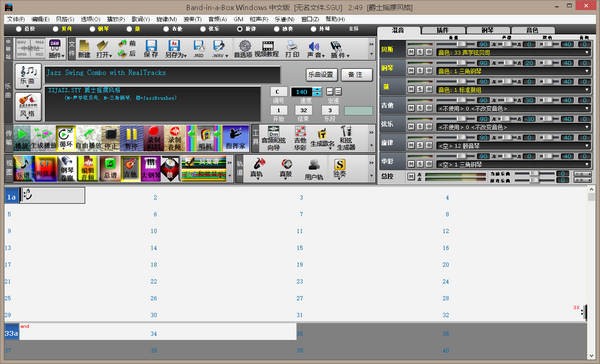Open the 编辑音频 audio edit view icon

point(88,169)
